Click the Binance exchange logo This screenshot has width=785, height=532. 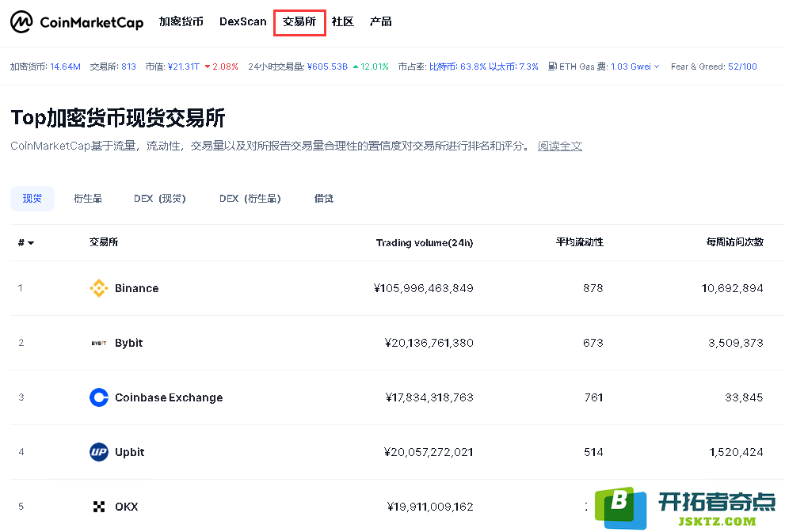click(x=99, y=287)
